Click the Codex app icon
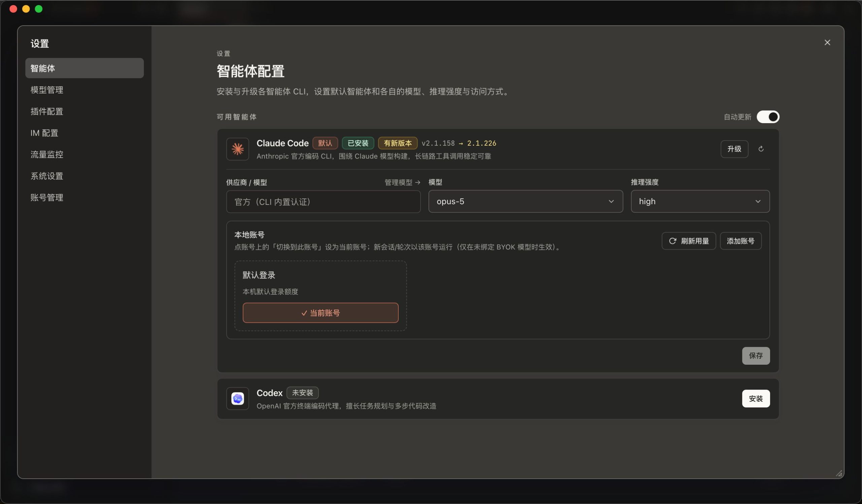The width and height of the screenshot is (862, 504). (237, 398)
